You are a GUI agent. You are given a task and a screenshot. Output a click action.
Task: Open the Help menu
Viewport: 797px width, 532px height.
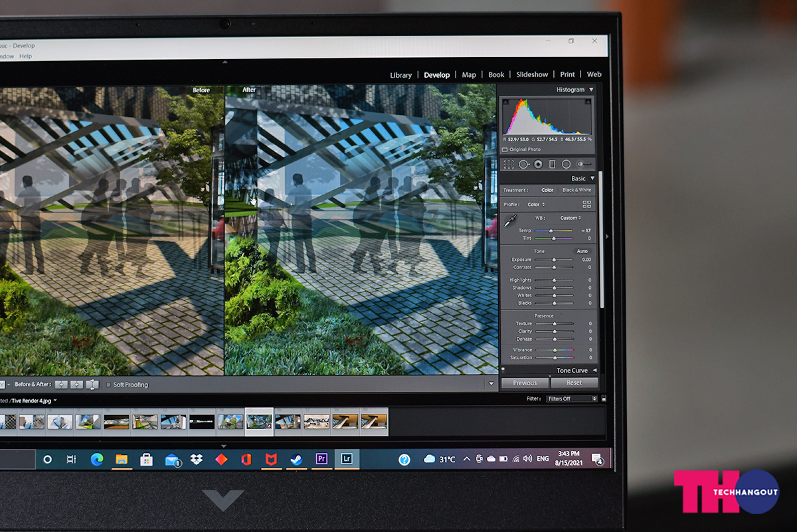point(25,56)
